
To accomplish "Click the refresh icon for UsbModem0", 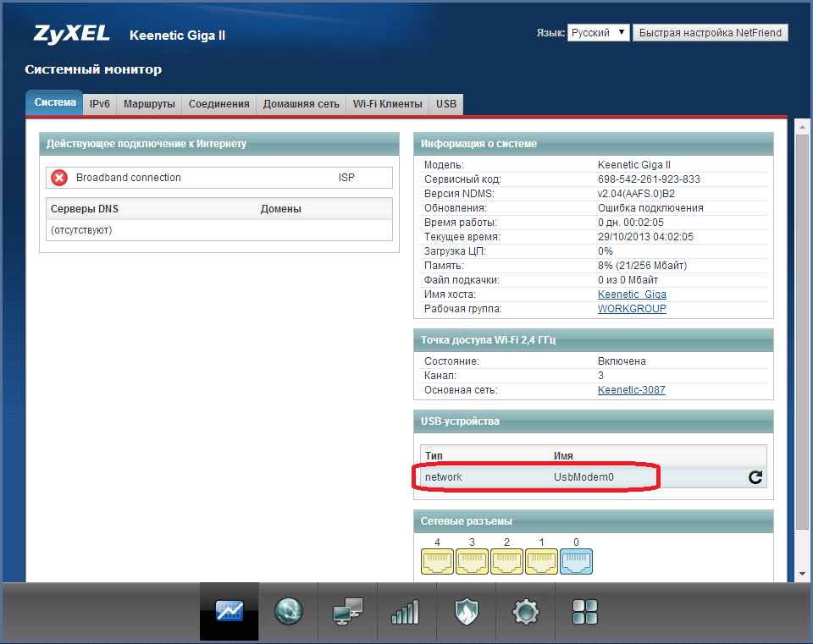I will pyautogui.click(x=755, y=477).
